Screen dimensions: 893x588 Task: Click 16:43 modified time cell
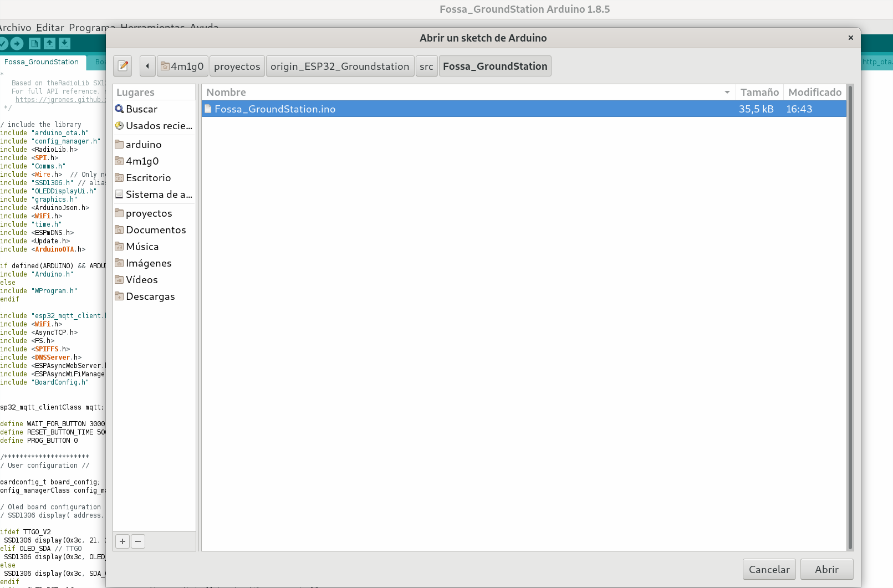pyautogui.click(x=799, y=109)
